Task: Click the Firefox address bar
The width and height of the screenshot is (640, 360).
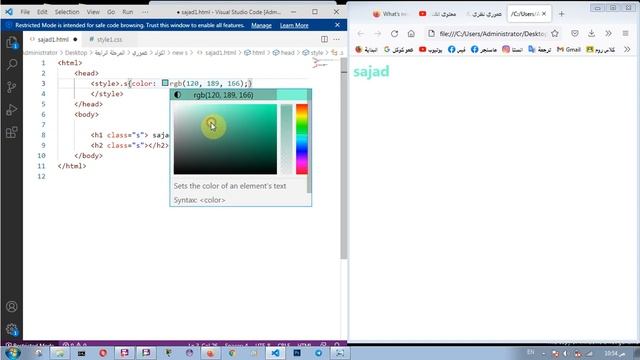Action: pyautogui.click(x=492, y=33)
